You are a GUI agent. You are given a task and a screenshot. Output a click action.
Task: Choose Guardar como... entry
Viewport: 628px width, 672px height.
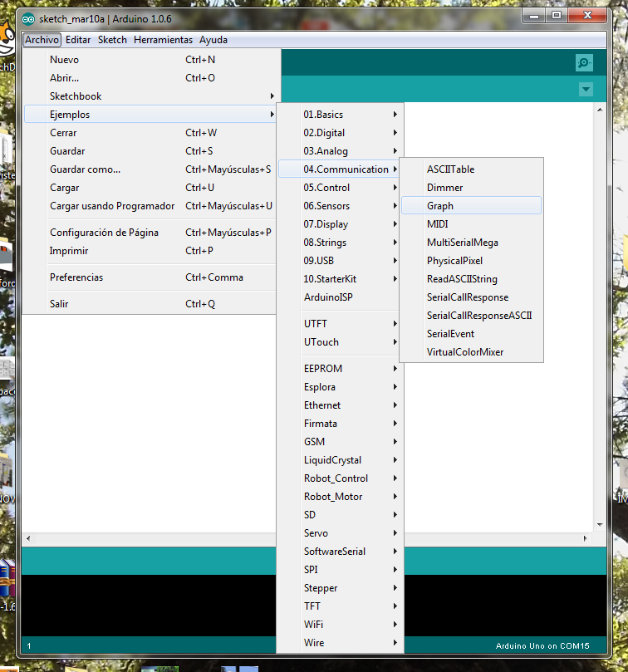(x=150, y=169)
